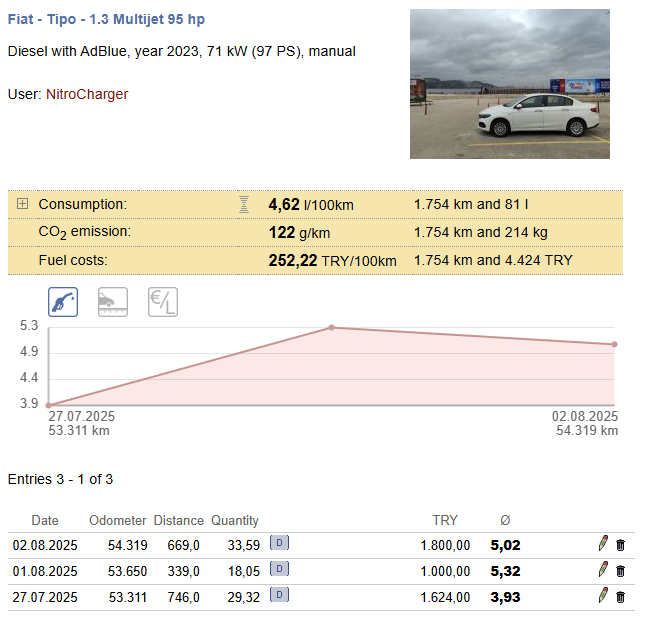The width and height of the screenshot is (651, 630).
Task: Edit the 01.08.2025 fuel entry
Action: 603,570
